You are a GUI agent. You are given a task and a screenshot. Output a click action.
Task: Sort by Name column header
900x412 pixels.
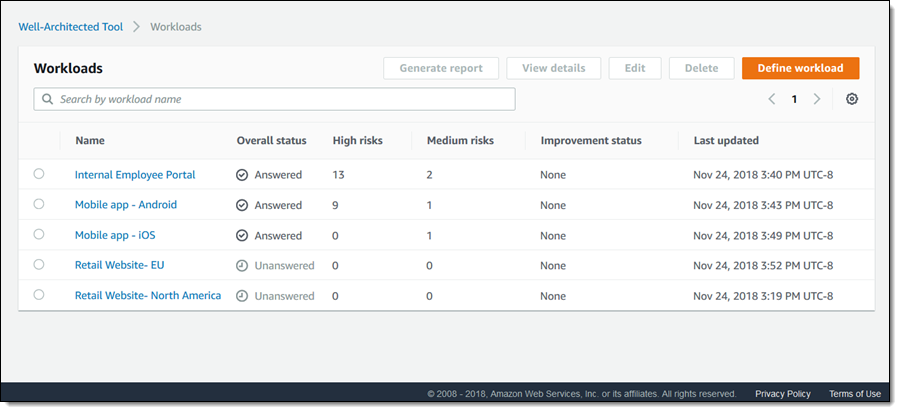tap(90, 141)
